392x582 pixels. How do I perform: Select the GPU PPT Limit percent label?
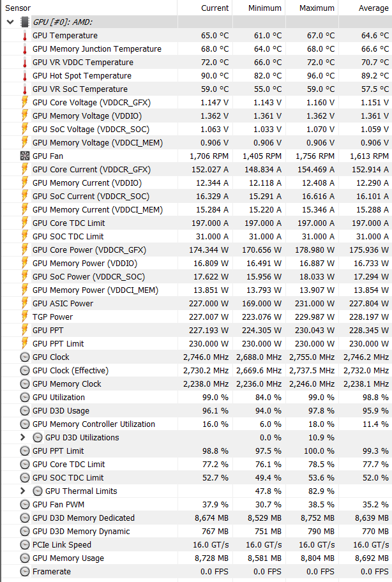pyautogui.click(x=58, y=451)
